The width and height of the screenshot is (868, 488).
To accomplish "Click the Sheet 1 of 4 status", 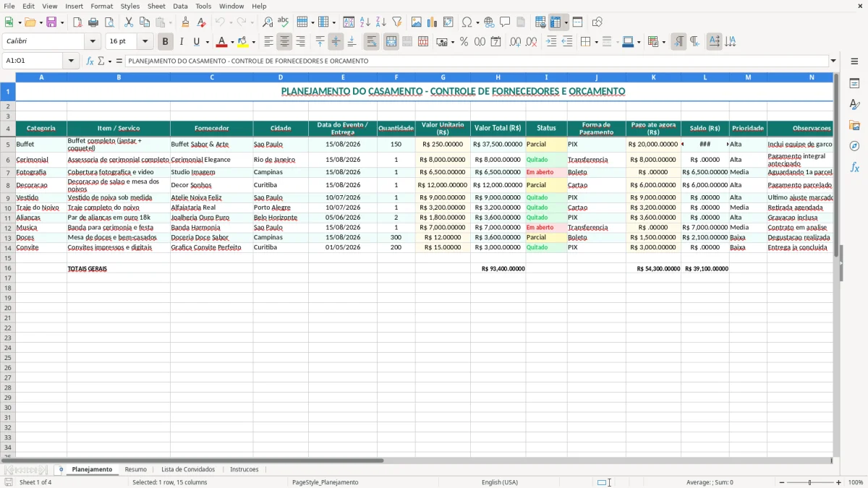I will click(x=35, y=482).
